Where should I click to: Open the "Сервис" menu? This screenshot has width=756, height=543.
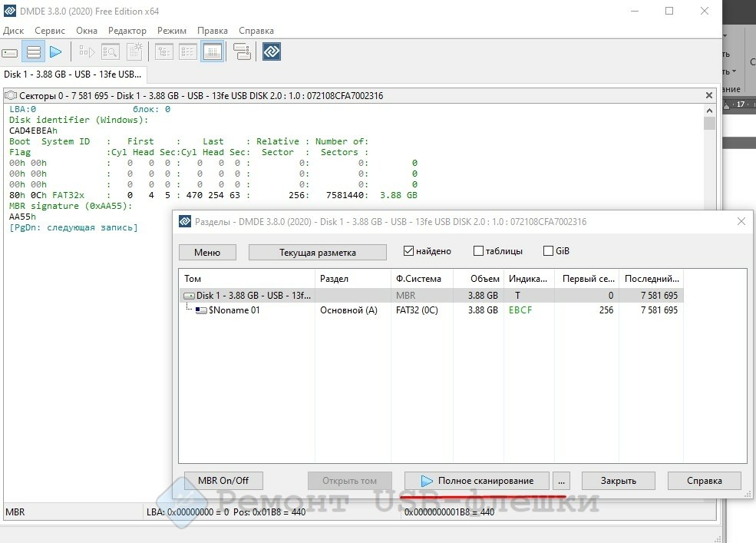tap(50, 31)
